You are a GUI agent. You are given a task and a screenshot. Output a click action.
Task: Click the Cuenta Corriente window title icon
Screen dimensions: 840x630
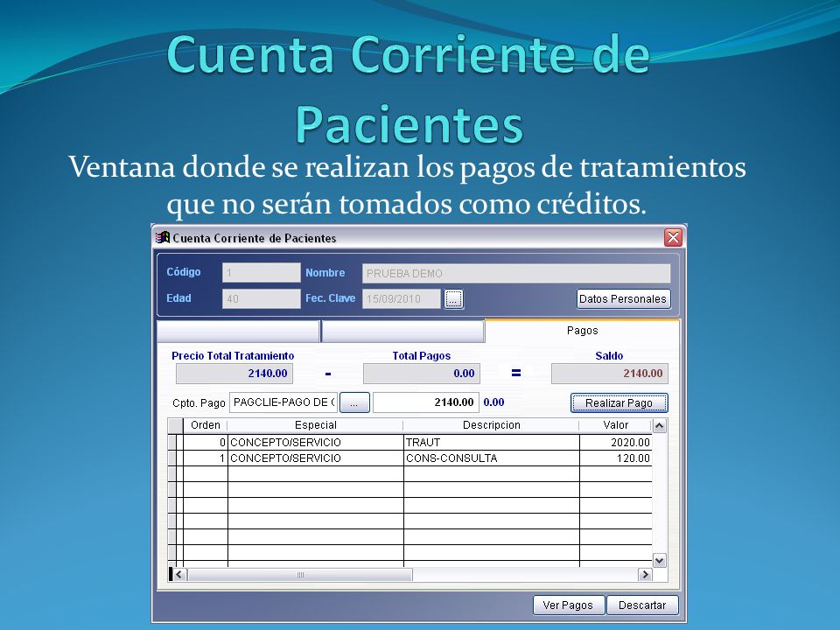pyautogui.click(x=163, y=237)
